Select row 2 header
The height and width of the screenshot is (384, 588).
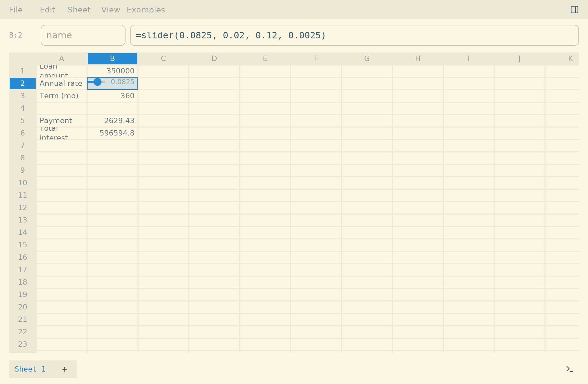click(23, 84)
